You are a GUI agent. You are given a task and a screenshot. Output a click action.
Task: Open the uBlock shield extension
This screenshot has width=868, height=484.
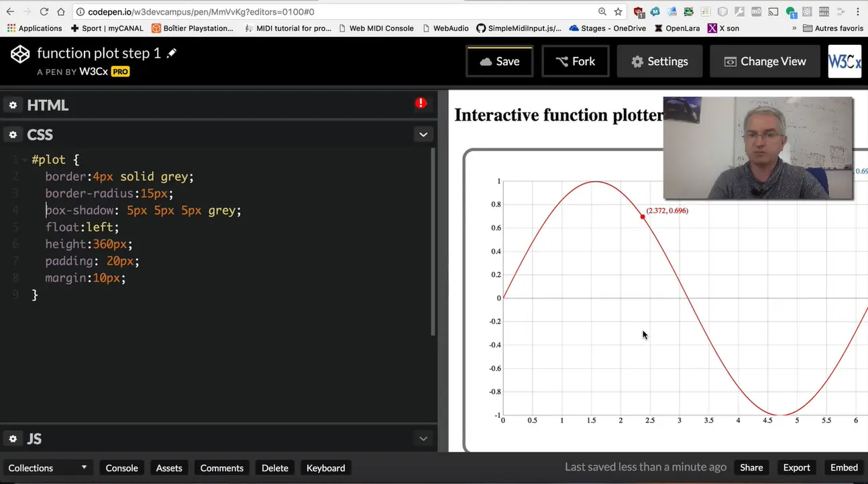[639, 12]
